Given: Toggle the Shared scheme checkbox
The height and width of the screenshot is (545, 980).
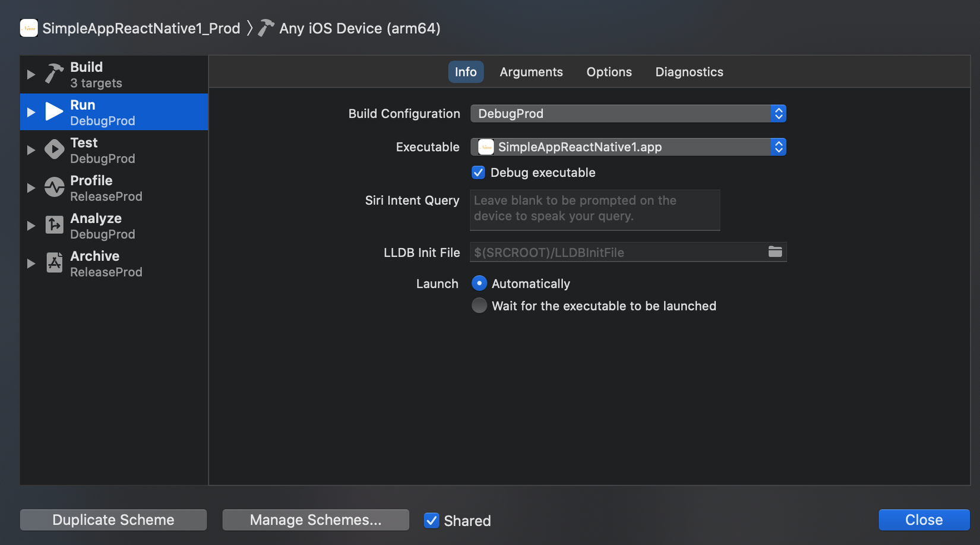Looking at the screenshot, I should click(432, 521).
